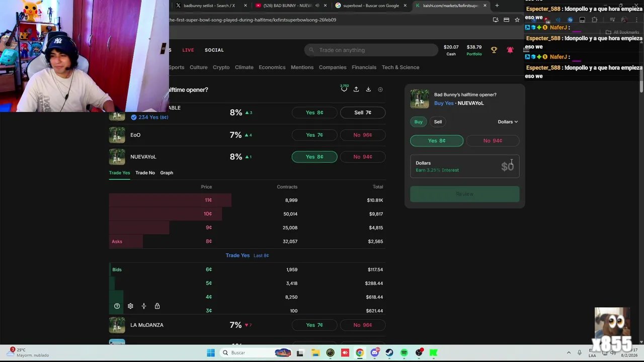Open the Dollars order type dropdown
Viewport: 644px width, 362px height.
[x=508, y=122]
